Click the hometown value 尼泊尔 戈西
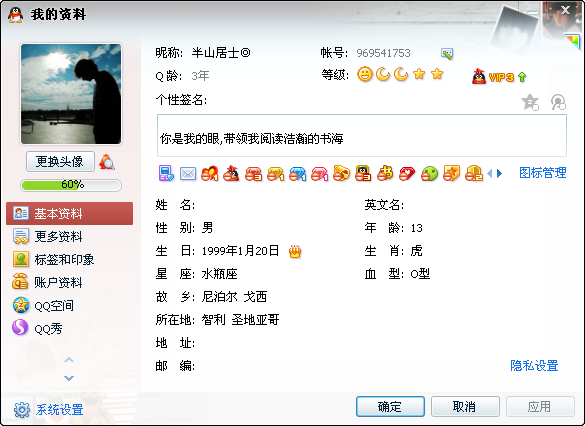 234,297
